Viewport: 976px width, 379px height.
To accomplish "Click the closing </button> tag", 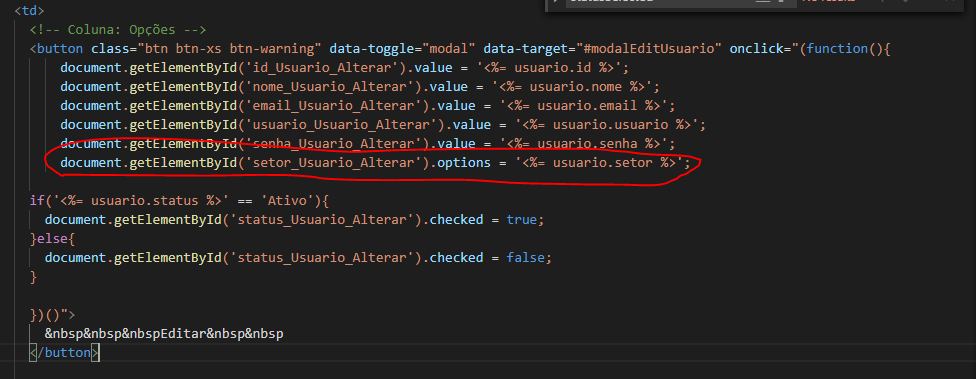I will point(64,353).
